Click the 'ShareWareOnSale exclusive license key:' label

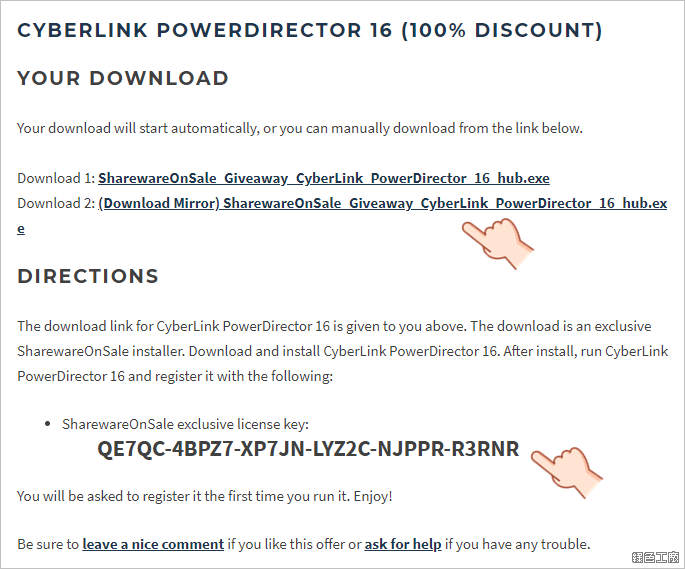185,424
